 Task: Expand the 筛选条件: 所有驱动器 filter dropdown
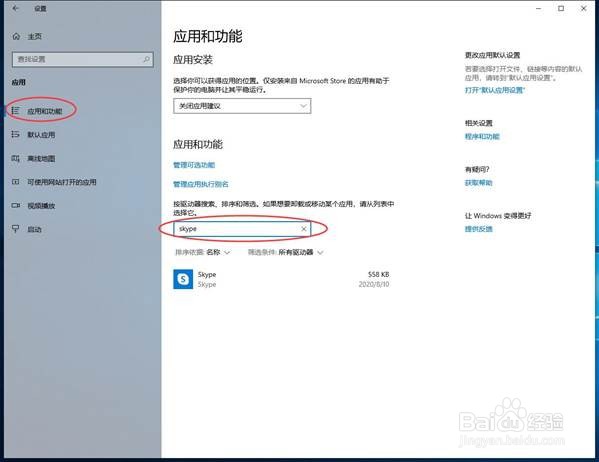pyautogui.click(x=286, y=252)
